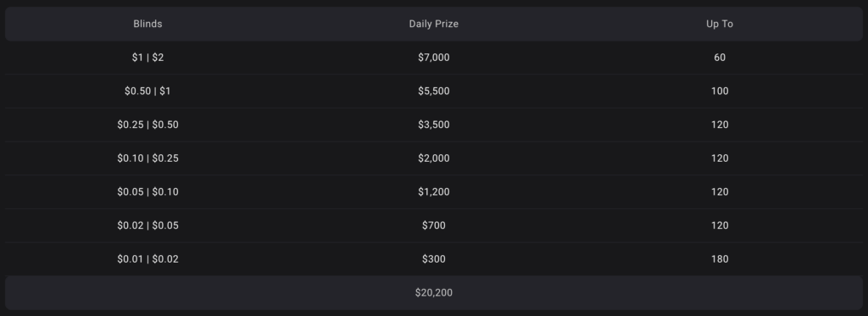
Task: Click the $7,000 daily prize value
Action: click(433, 58)
